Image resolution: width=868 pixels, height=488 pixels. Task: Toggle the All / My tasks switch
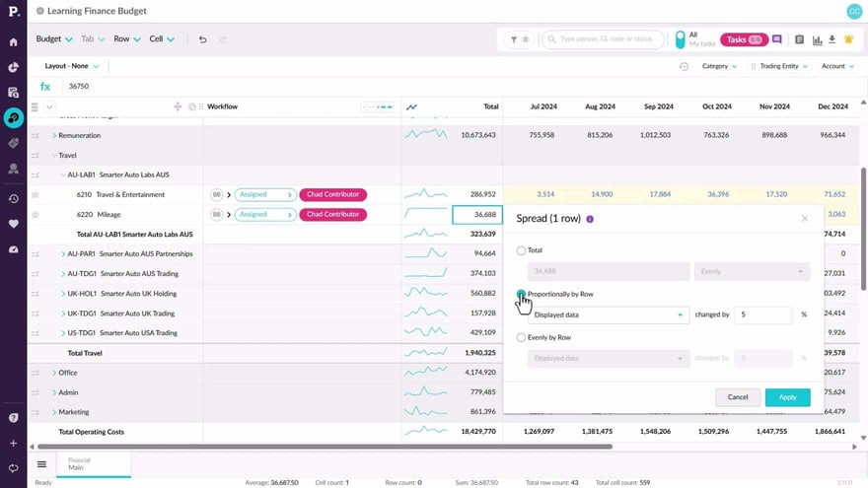[x=680, y=39]
